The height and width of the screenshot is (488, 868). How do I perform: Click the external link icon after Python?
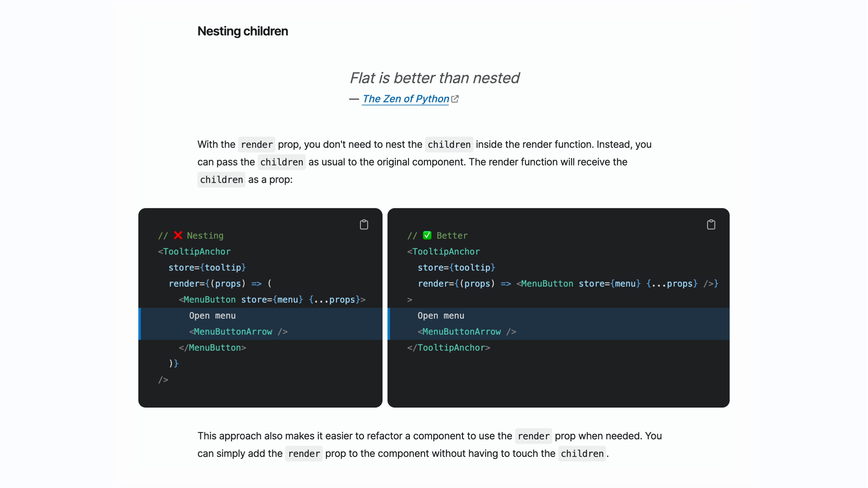click(455, 99)
